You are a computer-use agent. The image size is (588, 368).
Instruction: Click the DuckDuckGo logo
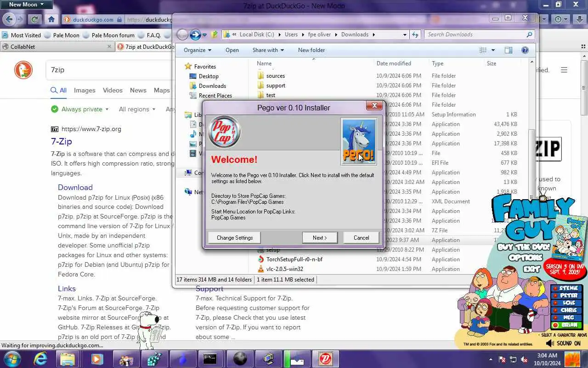click(23, 70)
